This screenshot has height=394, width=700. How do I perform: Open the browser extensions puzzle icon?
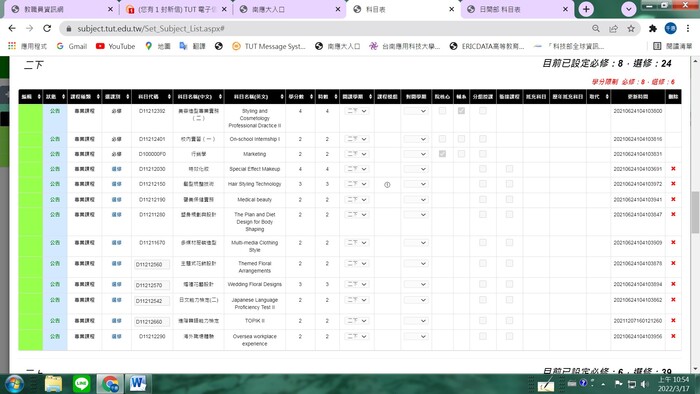(653, 29)
